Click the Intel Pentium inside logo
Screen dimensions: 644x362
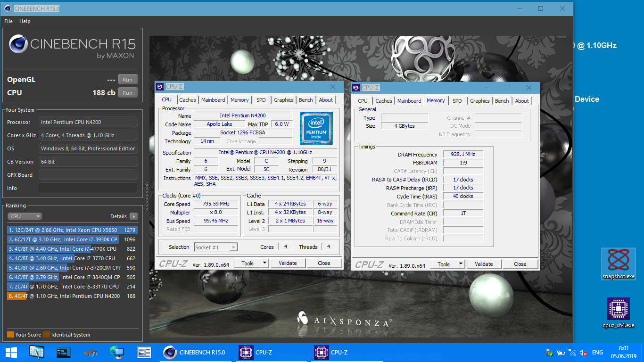pyautogui.click(x=316, y=128)
